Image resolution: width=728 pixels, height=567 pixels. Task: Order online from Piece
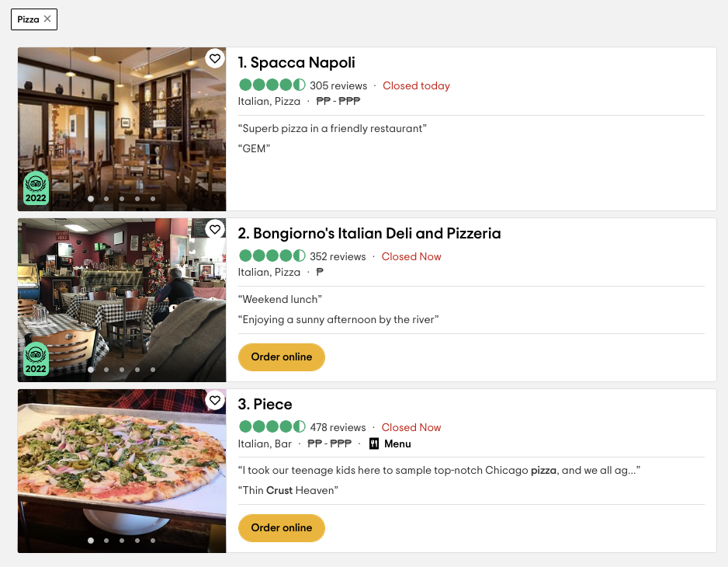point(281,528)
